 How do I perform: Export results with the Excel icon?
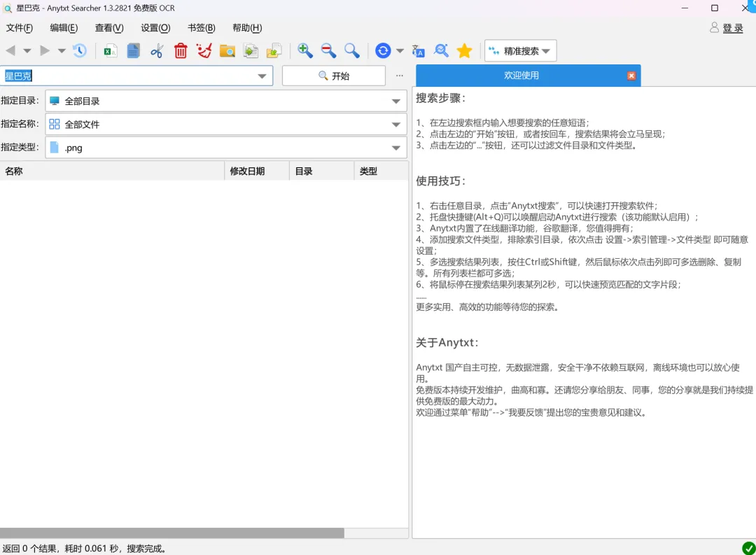point(111,50)
